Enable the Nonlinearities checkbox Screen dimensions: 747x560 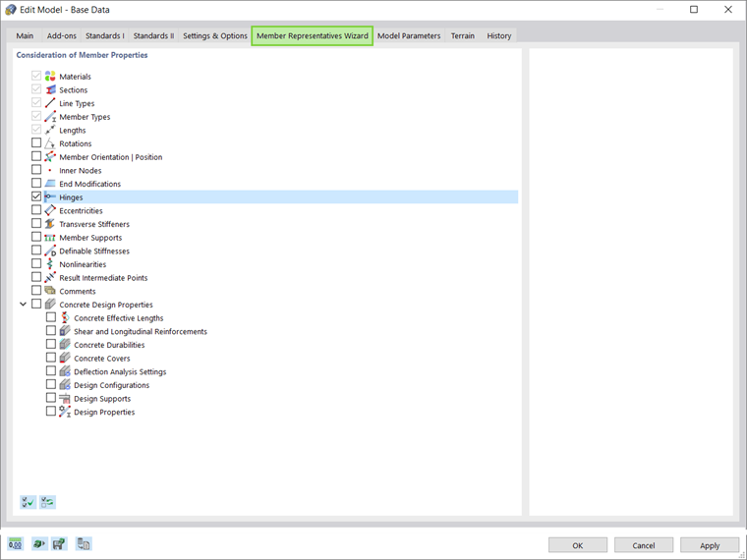[x=36, y=263]
